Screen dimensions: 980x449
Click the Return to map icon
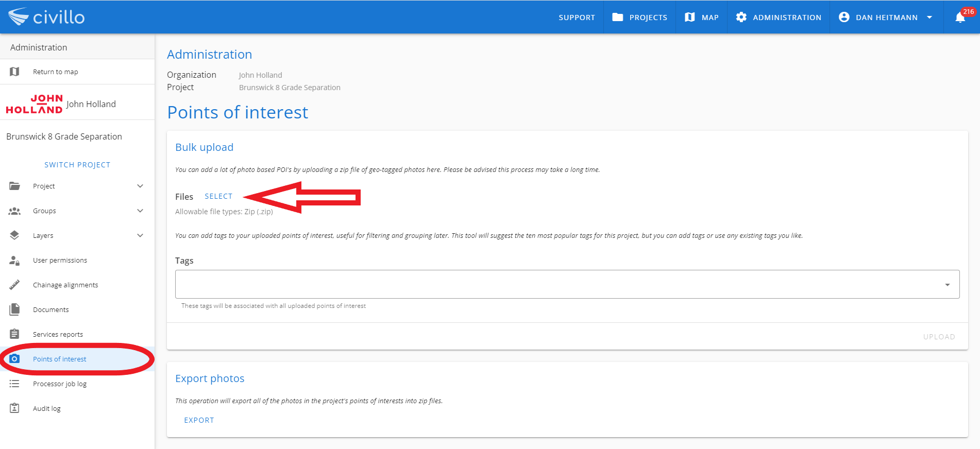click(x=14, y=72)
